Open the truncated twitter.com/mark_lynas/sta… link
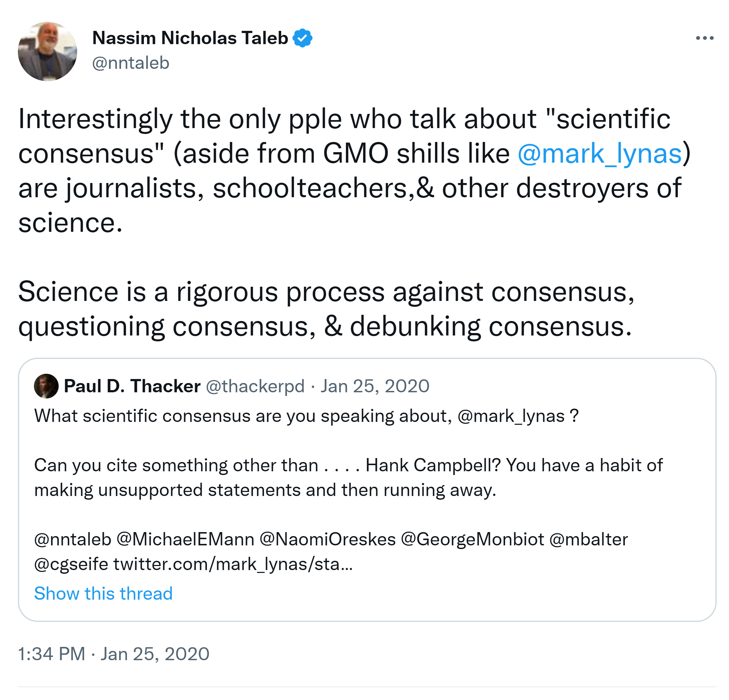 [x=233, y=564]
